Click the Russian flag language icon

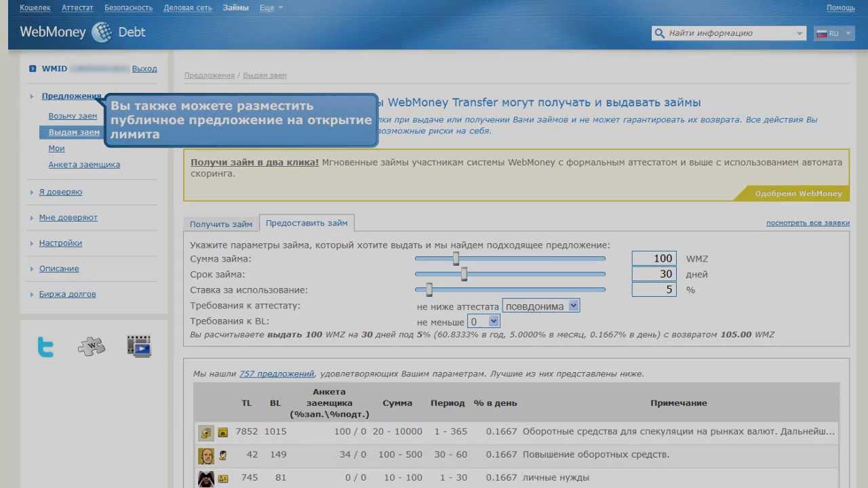tap(822, 33)
